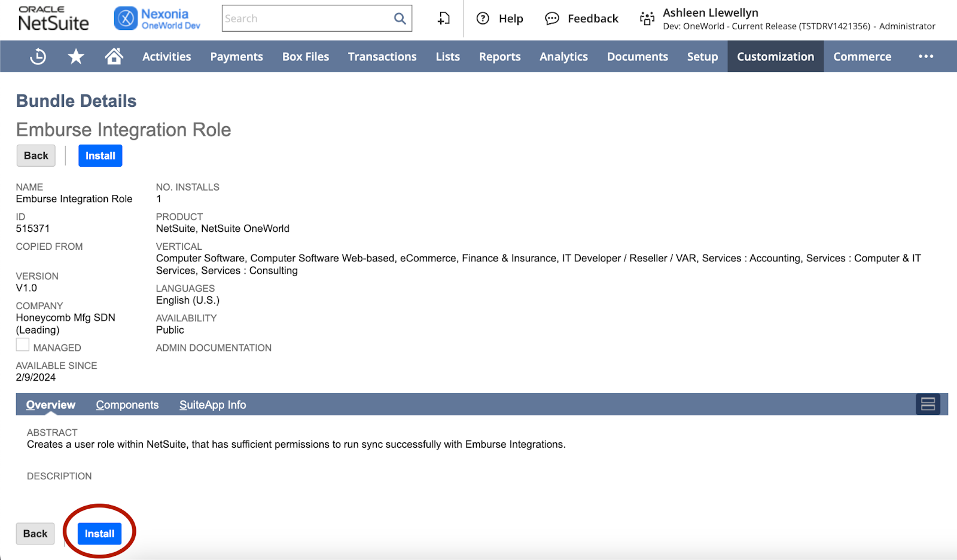This screenshot has width=957, height=560.
Task: Click the role details under the username
Action: 799,26
